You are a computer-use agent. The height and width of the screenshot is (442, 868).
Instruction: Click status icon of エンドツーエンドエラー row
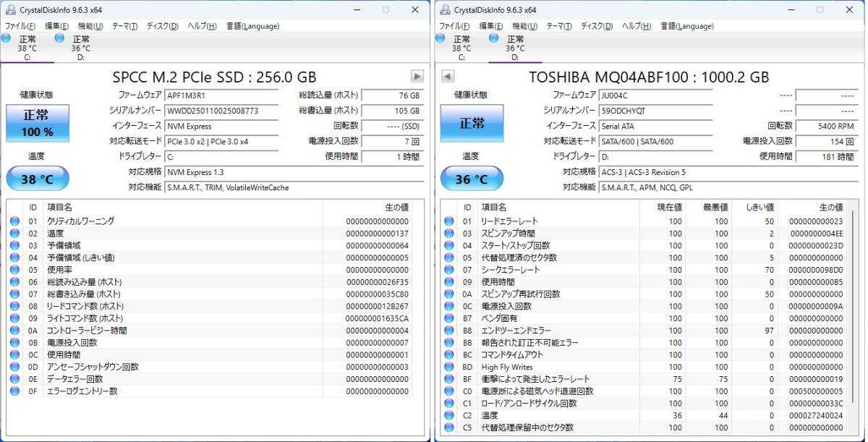(x=448, y=331)
